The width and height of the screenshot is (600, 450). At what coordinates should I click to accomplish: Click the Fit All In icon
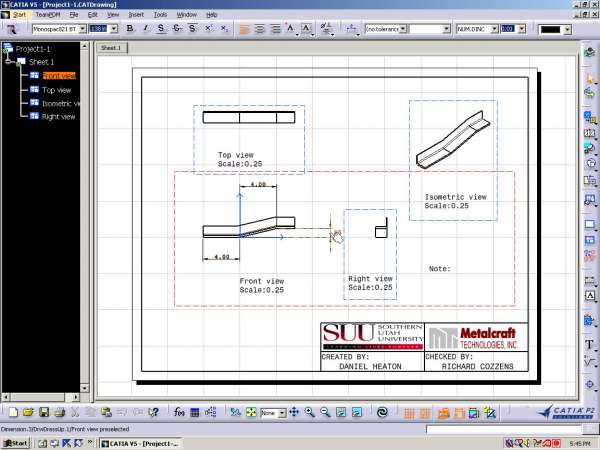point(251,412)
